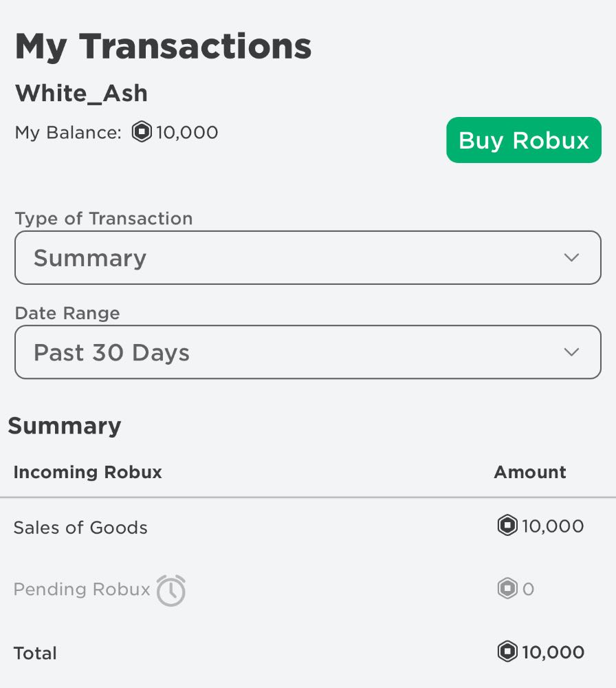
Task: Click the Pending Robux label
Action: click(82, 590)
